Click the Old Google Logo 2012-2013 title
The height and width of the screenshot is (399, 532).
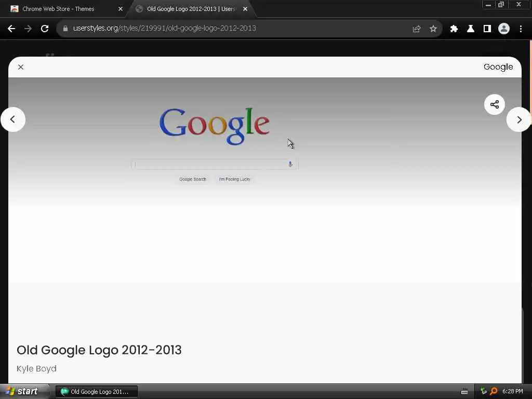coord(99,350)
